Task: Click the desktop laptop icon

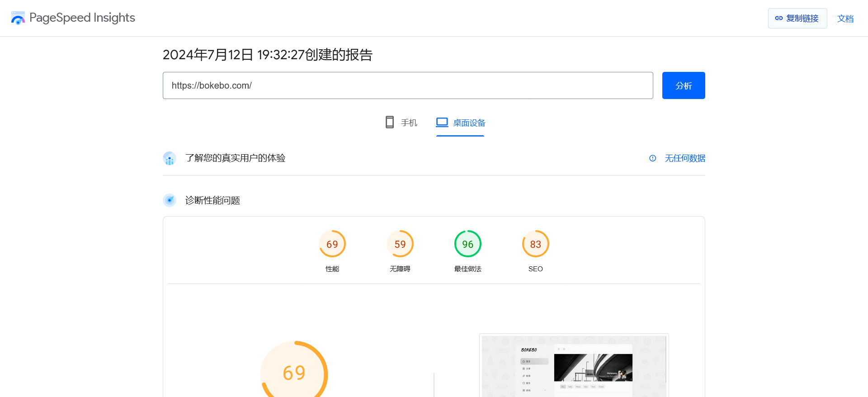Action: point(442,123)
